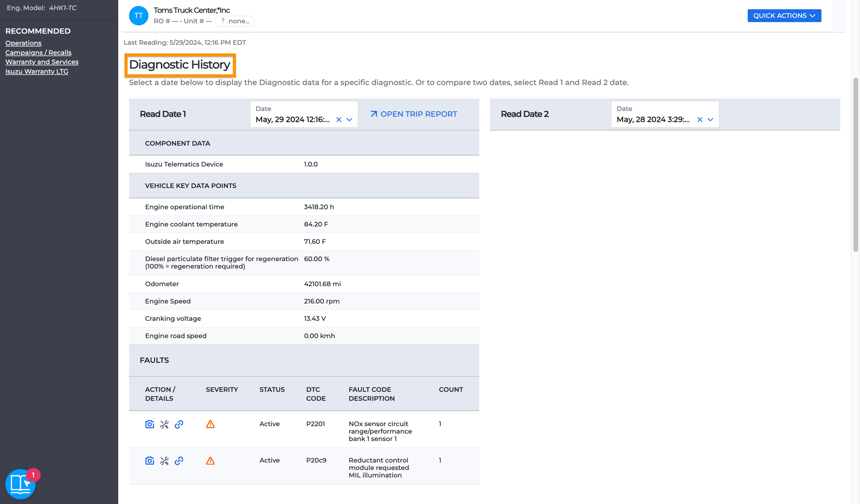Clear the Read Date 2 selection
This screenshot has width=860, height=504.
click(x=700, y=120)
